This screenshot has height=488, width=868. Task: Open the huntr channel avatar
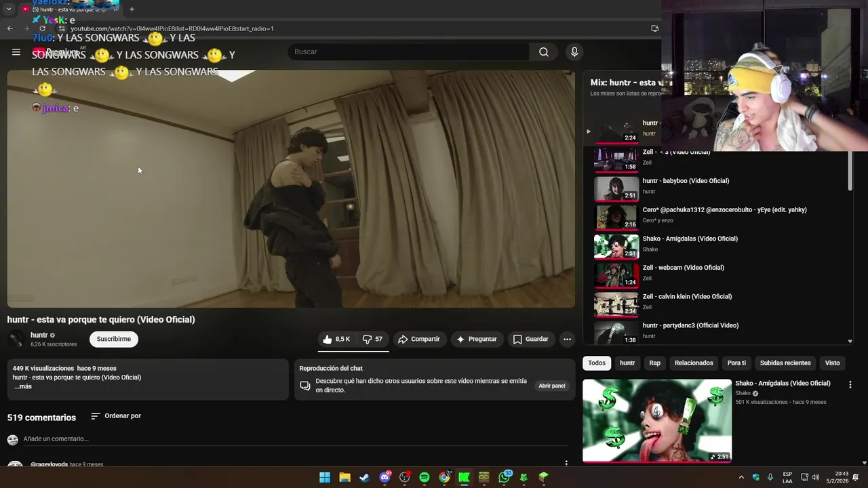point(16,339)
